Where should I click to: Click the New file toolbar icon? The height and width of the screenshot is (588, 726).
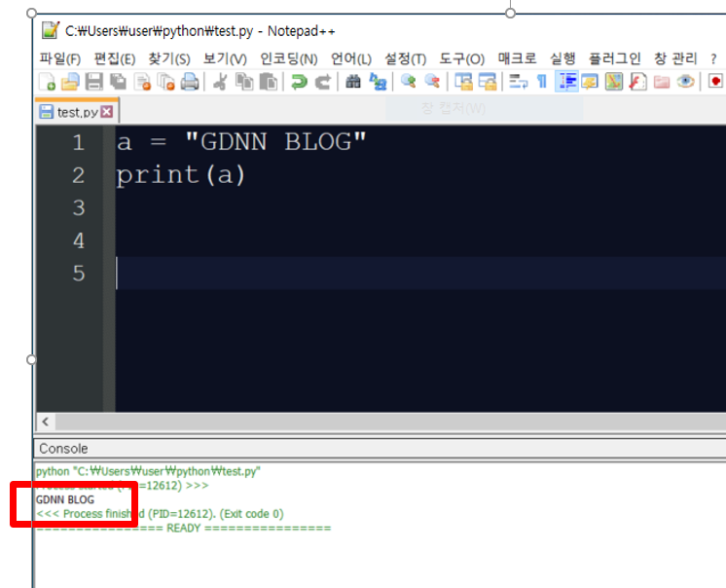[48, 82]
